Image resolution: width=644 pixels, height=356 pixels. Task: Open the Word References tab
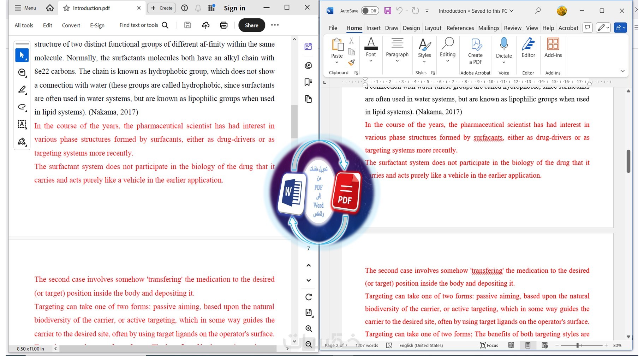click(x=460, y=28)
